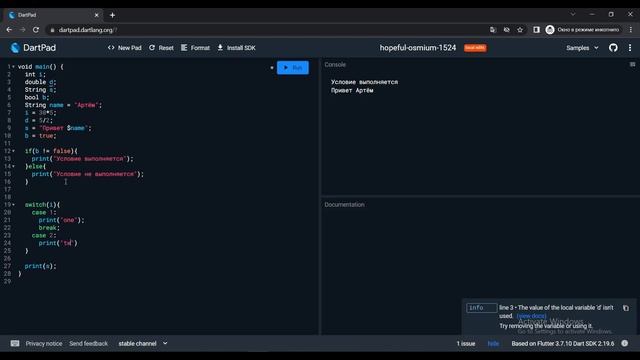Click the site lock icon
Image resolution: width=640 pixels, height=360 pixels.
click(x=52, y=30)
